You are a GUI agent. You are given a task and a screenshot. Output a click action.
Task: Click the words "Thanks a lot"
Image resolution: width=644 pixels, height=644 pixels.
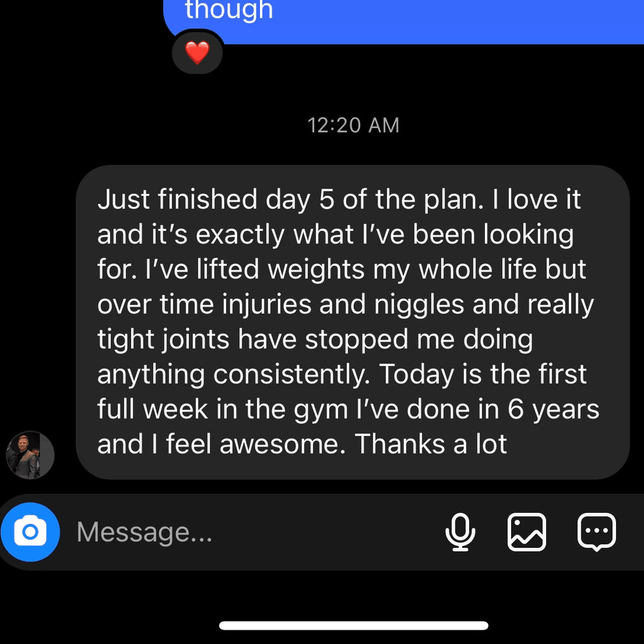(431, 444)
